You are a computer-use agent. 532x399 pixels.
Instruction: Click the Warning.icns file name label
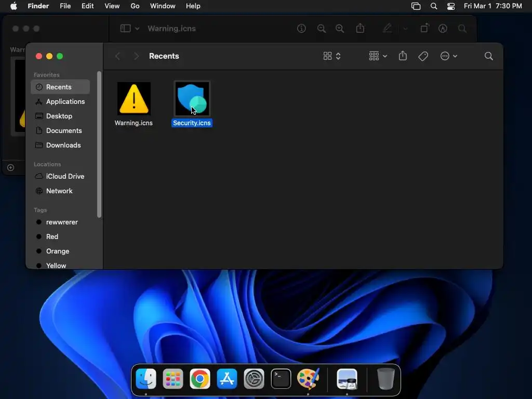pos(134,123)
